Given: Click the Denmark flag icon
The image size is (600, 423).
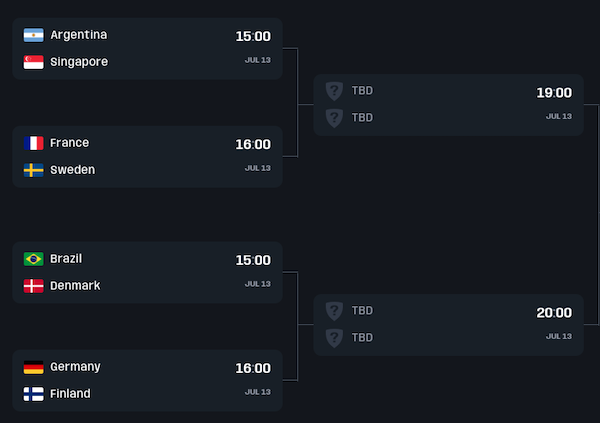Looking at the screenshot, I should tap(33, 286).
